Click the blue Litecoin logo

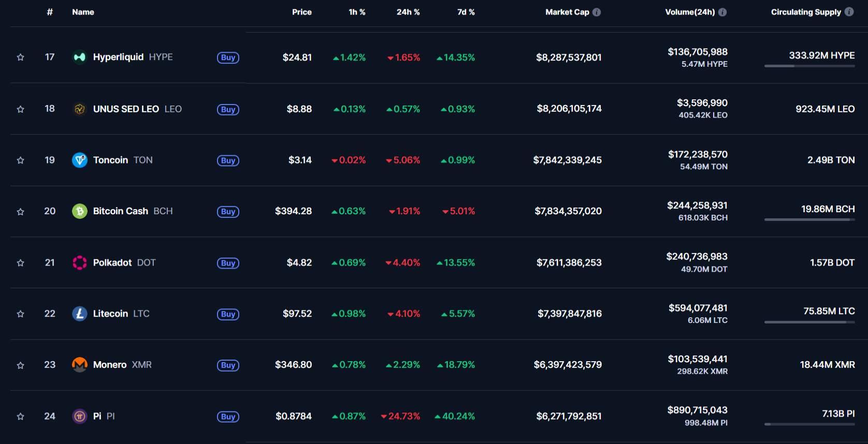(80, 314)
